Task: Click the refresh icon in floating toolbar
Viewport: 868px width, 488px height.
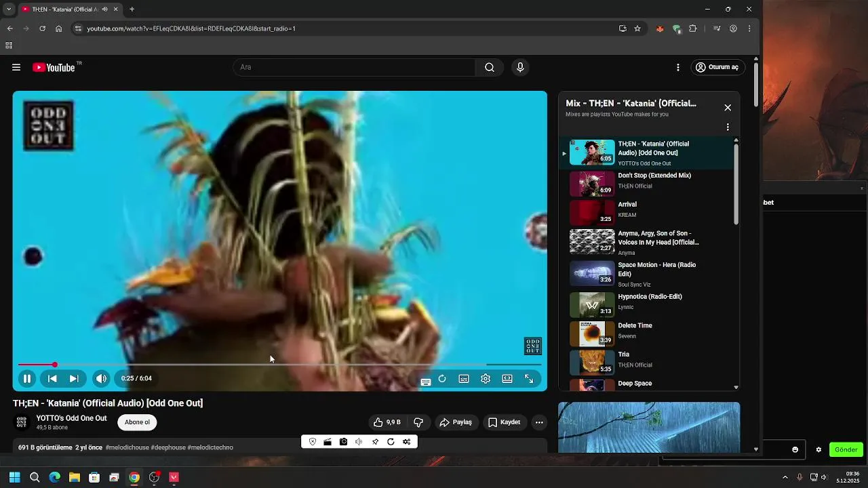Action: tap(391, 442)
